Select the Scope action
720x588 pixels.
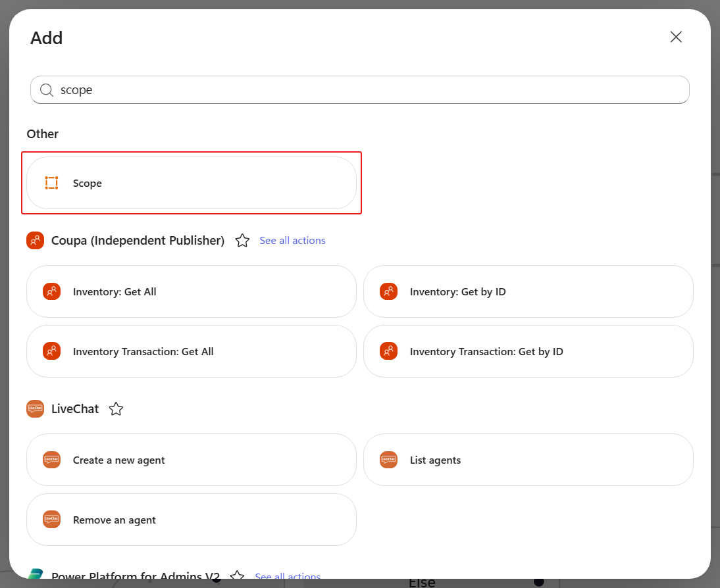tap(192, 183)
